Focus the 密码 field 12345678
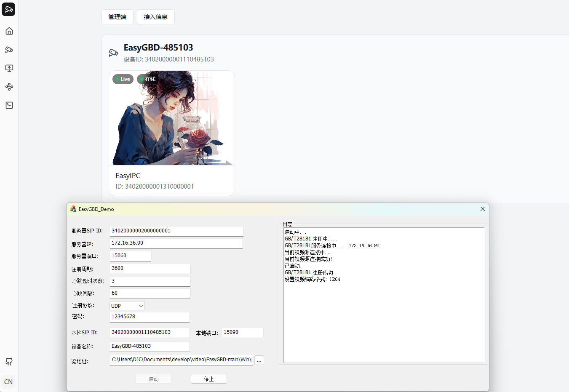Image resolution: width=569 pixels, height=392 pixels. (x=150, y=317)
